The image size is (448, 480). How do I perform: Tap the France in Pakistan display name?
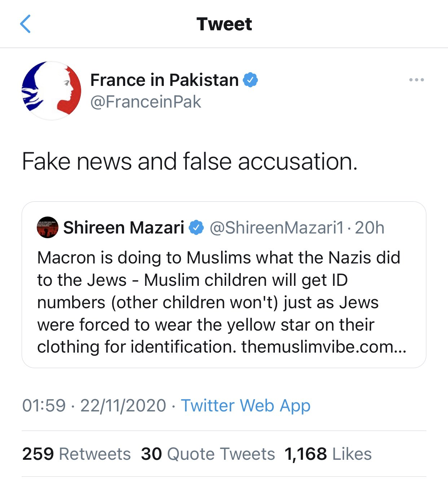coord(164,80)
